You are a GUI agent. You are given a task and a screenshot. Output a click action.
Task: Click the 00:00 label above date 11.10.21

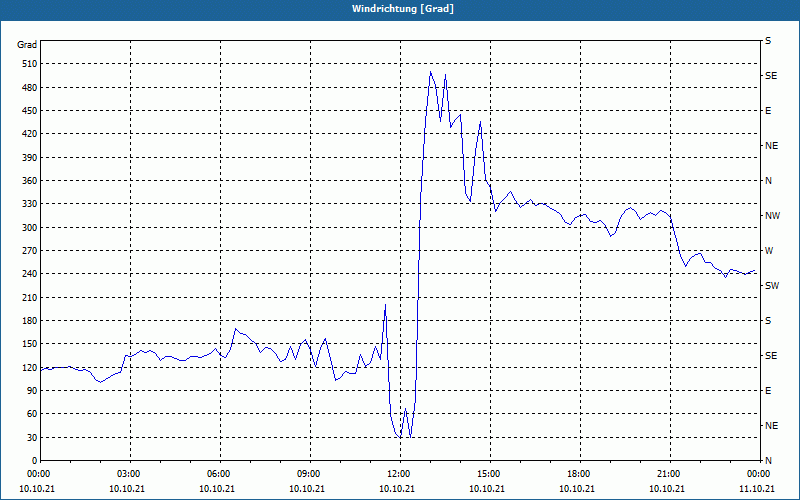click(x=759, y=474)
